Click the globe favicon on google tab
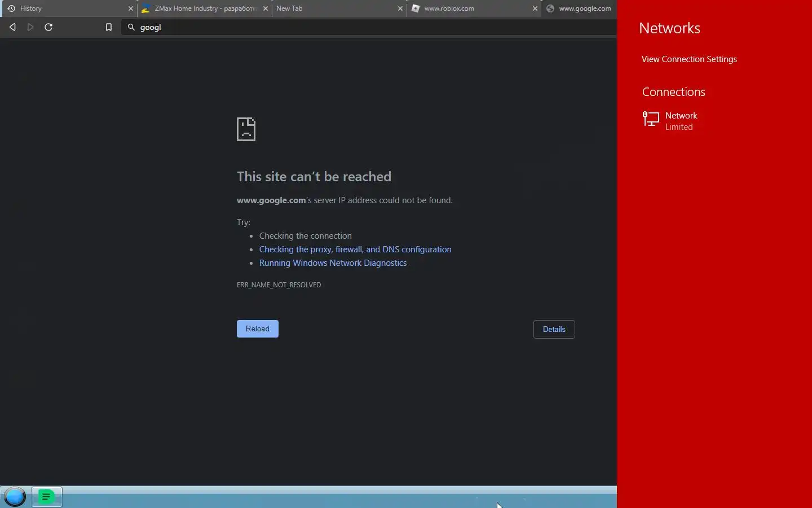812x508 pixels. point(550,8)
